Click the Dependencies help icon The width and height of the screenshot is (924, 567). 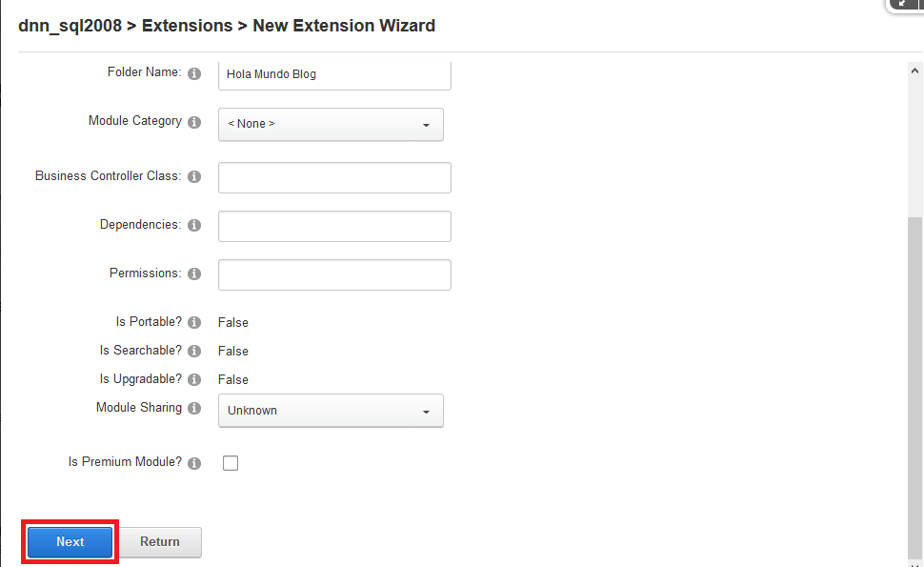[194, 225]
